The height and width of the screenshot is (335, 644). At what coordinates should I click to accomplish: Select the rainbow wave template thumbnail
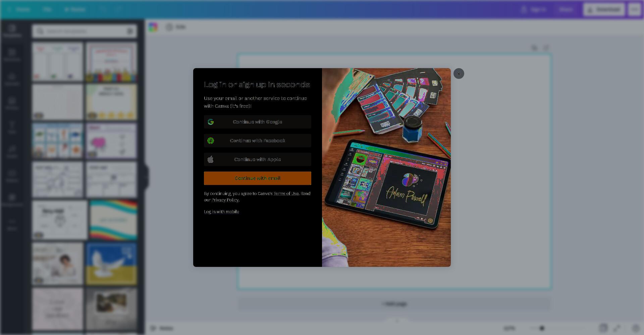pyautogui.click(x=113, y=220)
